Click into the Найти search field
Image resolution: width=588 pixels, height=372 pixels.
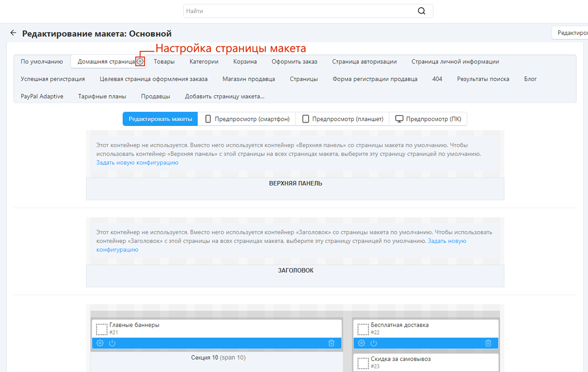point(299,11)
